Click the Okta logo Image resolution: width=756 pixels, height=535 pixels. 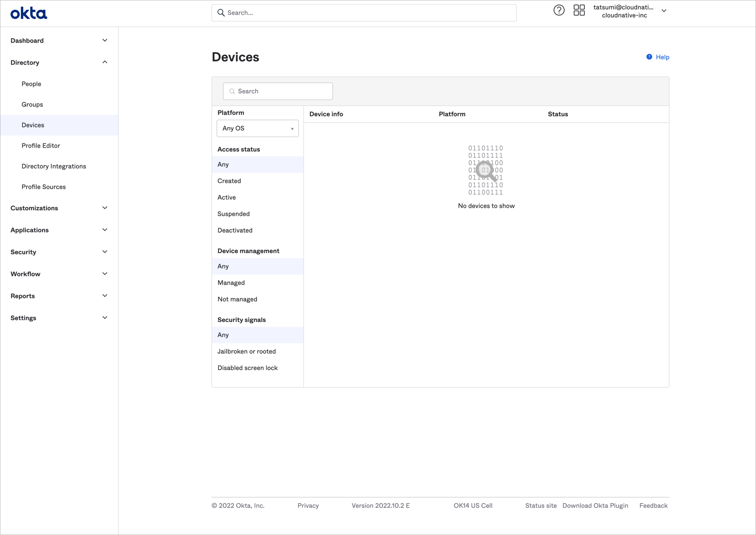pyautogui.click(x=28, y=13)
